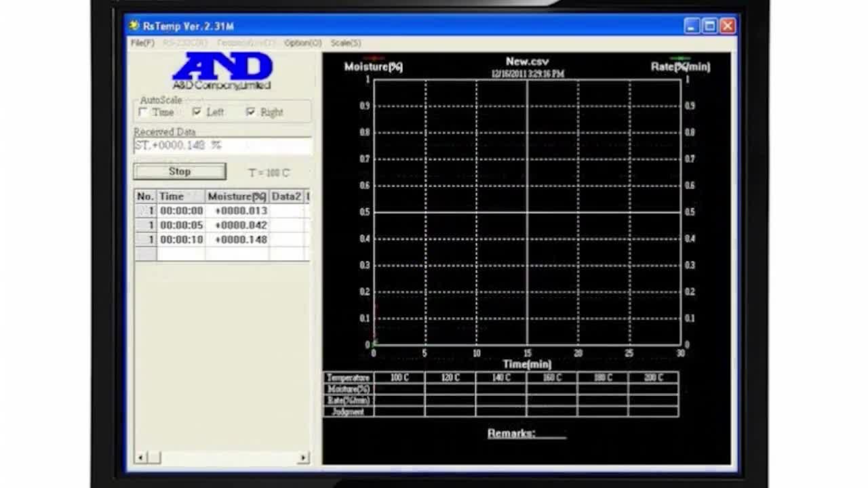Select the +0000.013 moisture cell

[237, 211]
